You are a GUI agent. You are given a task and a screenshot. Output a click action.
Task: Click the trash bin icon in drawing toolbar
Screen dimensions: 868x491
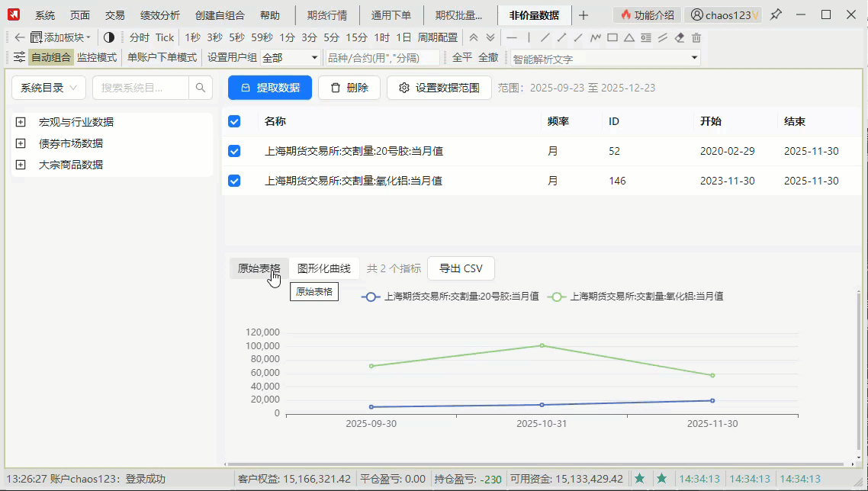(696, 37)
